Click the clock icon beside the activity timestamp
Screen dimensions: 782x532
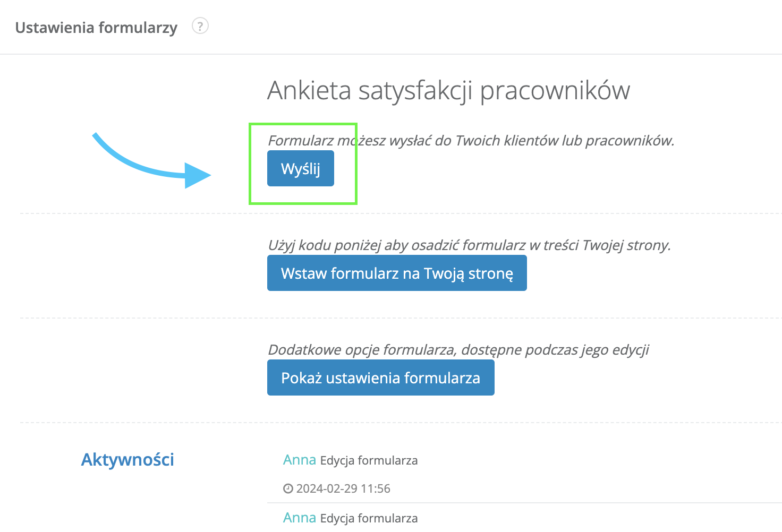pyautogui.click(x=287, y=488)
